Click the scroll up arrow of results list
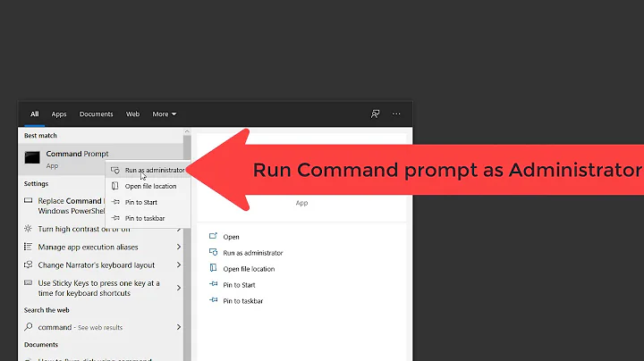Image resolution: width=644 pixels, height=361 pixels. pyautogui.click(x=187, y=131)
